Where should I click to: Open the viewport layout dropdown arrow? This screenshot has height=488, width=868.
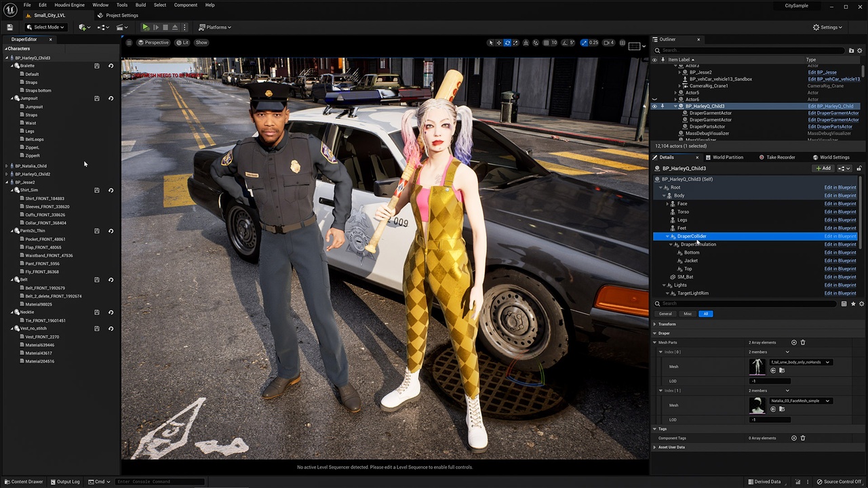pyautogui.click(x=643, y=46)
